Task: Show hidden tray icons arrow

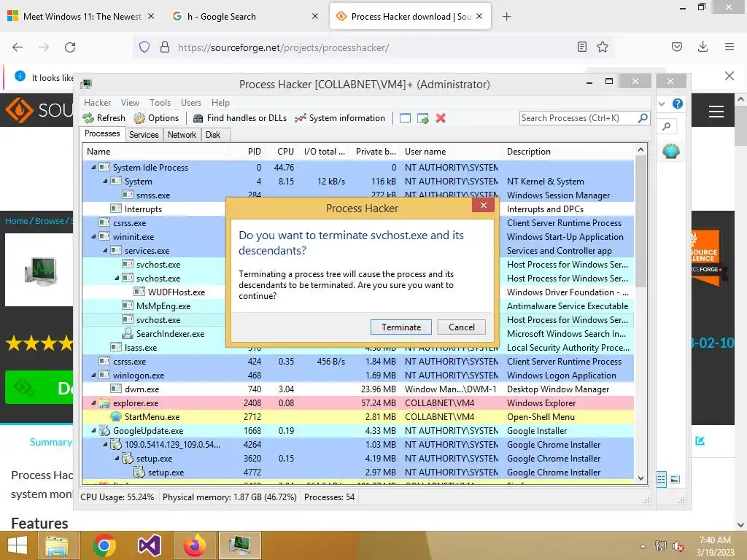Action: (643, 546)
